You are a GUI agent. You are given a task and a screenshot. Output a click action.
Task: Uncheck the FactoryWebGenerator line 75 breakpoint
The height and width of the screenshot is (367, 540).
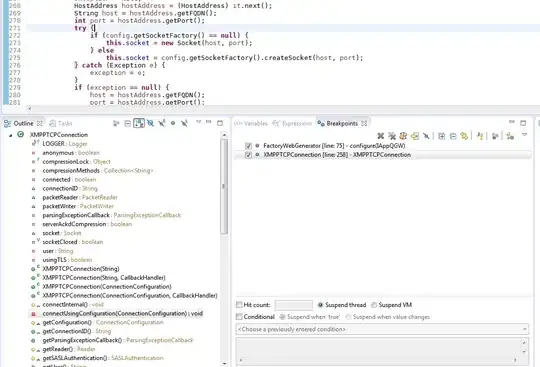tap(248, 146)
